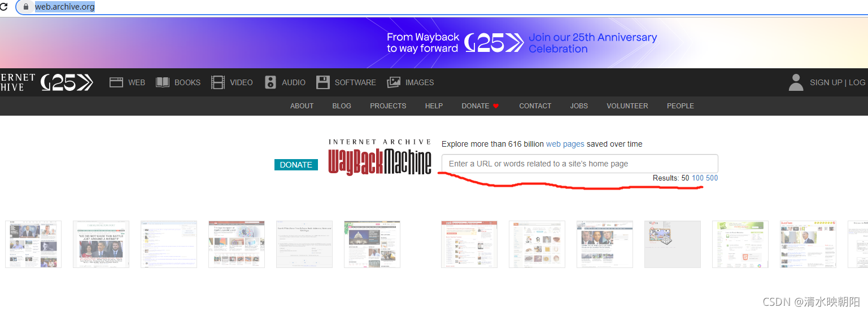
Task: Open the CONTACT page
Action: tap(535, 106)
